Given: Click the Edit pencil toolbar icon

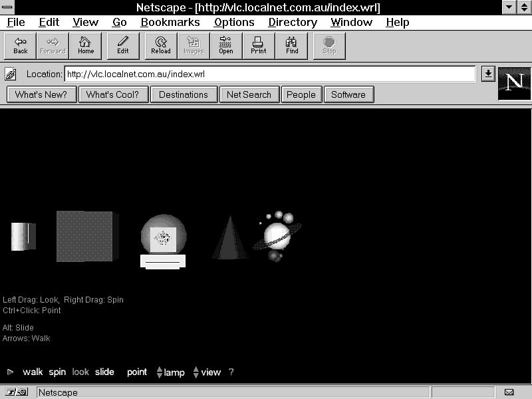Looking at the screenshot, I should [x=123, y=46].
